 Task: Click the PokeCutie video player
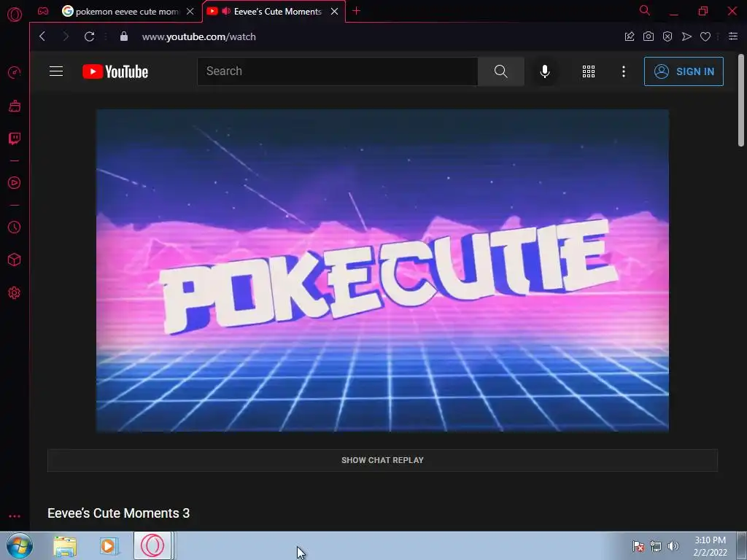click(x=382, y=271)
